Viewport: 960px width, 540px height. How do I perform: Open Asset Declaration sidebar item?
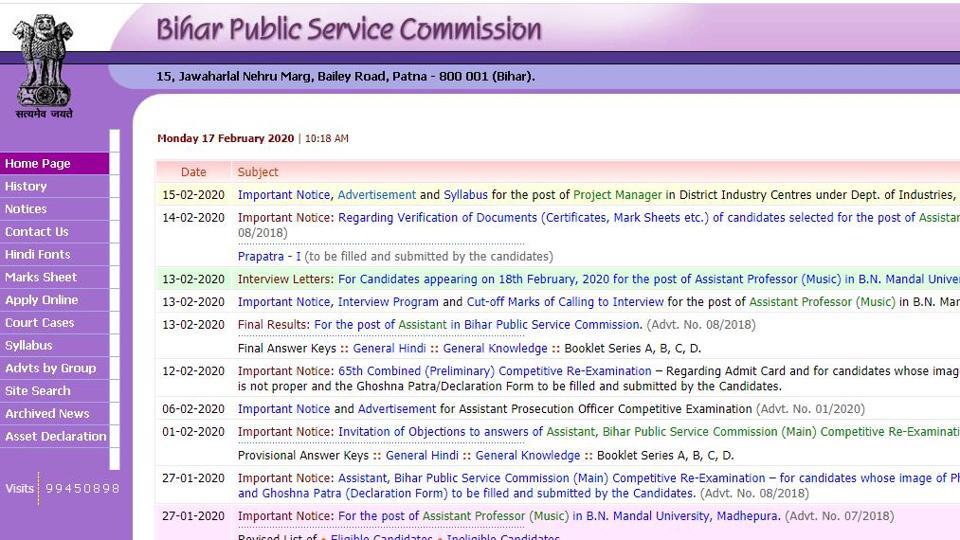(54, 437)
